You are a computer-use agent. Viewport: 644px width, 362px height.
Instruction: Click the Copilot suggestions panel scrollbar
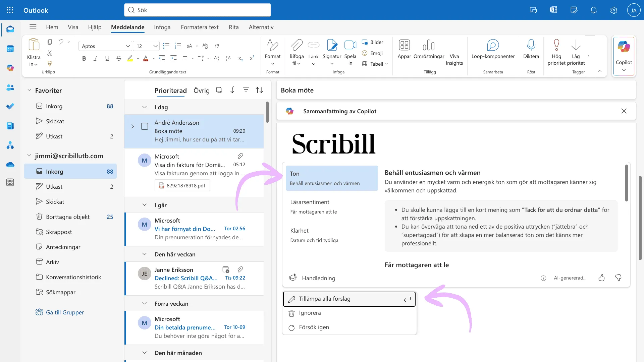pyautogui.click(x=626, y=183)
